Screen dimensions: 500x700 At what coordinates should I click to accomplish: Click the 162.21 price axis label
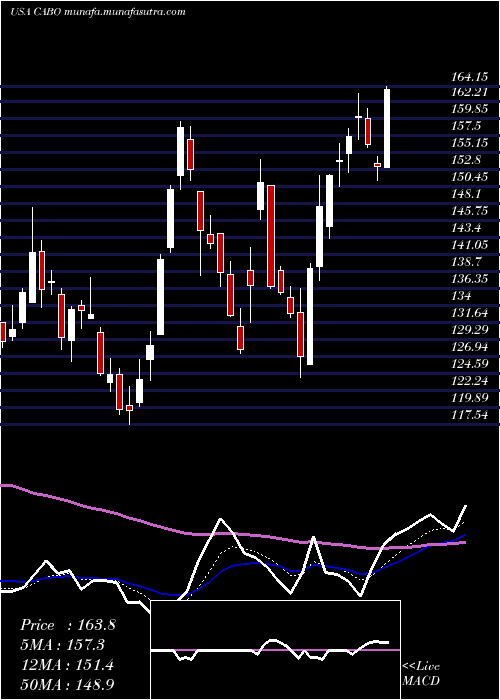click(x=469, y=92)
